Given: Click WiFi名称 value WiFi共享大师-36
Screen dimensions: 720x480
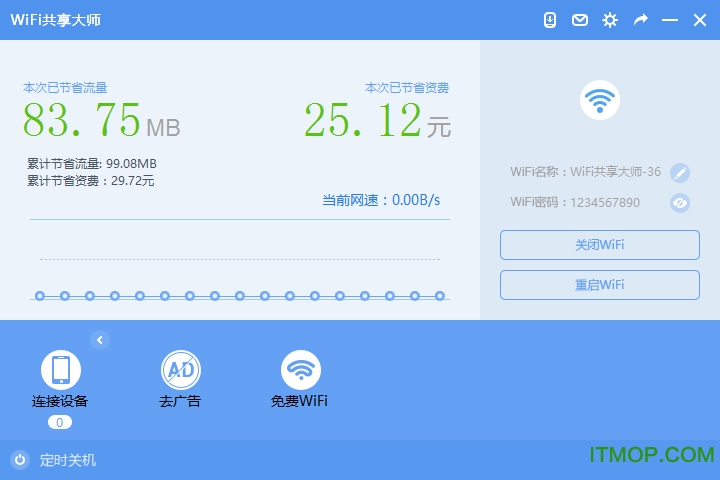Looking at the screenshot, I should (615, 172).
